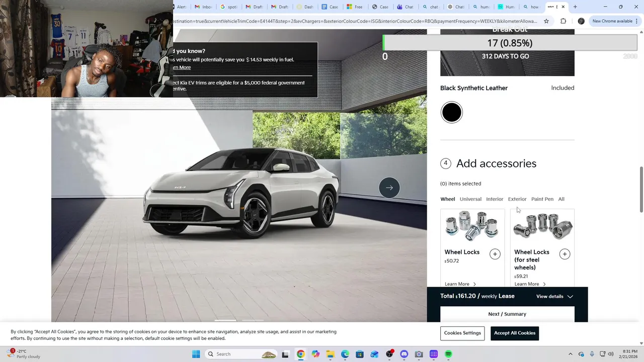The width and height of the screenshot is (644, 362).
Task: Open the volume control in the tray
Action: [x=611, y=354]
